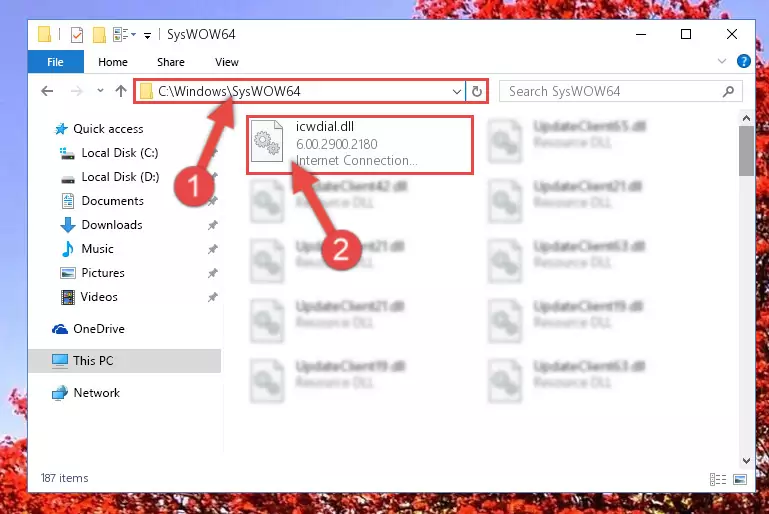Click the vertical scrollbar thumb
This screenshot has width=769, height=514.
point(746,151)
